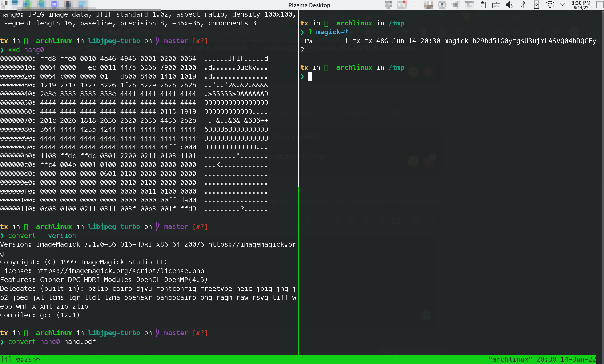Add a task list via its toolbar icon
This screenshot has height=364, width=604.
381,221
